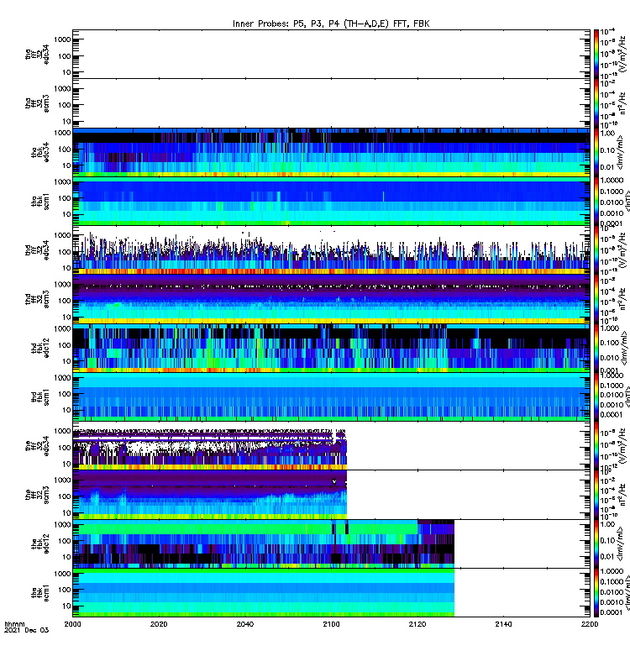Click the 'tha fff 32 edc34' panel label
Image resolution: width=630 pixels, height=672 pixels.
[37, 54]
